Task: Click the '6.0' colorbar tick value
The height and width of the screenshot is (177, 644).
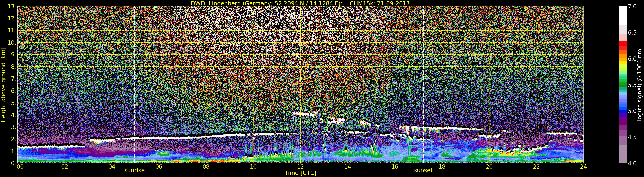Action: 632,59
